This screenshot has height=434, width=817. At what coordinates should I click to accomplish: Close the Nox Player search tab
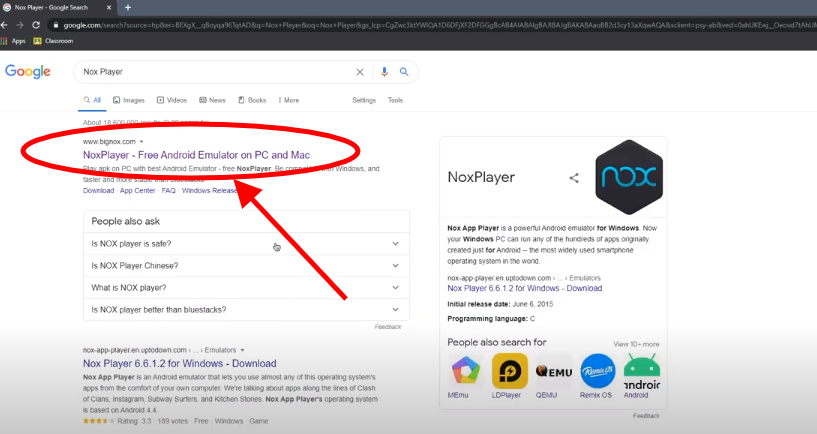pos(109,8)
